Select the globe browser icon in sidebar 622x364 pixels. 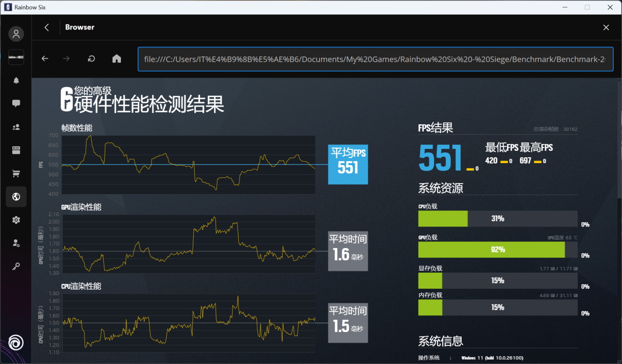pyautogui.click(x=16, y=197)
